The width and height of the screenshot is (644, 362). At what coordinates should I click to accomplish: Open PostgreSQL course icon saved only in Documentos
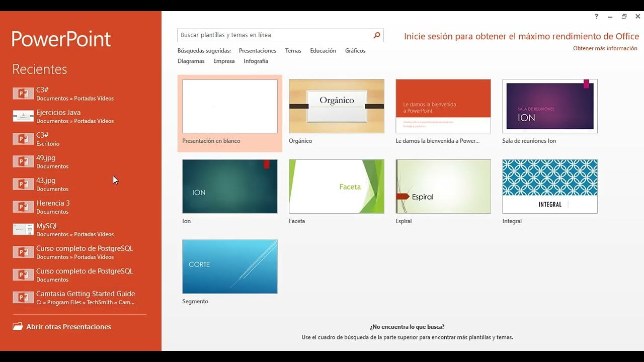23,275
